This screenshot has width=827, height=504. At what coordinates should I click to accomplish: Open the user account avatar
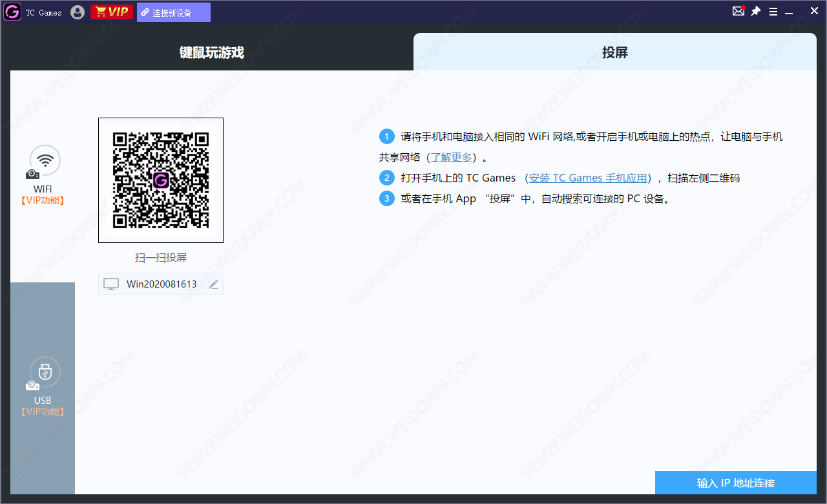click(x=78, y=12)
